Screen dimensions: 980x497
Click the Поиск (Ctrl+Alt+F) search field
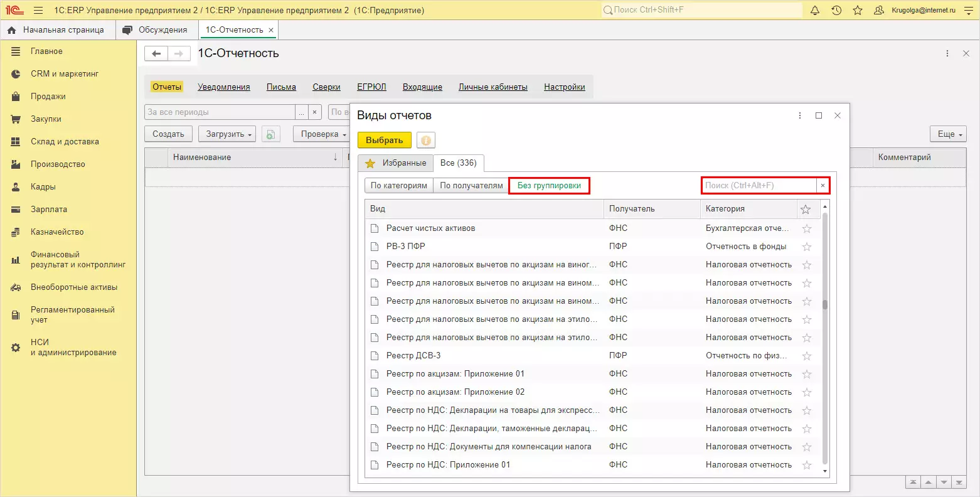tap(758, 186)
